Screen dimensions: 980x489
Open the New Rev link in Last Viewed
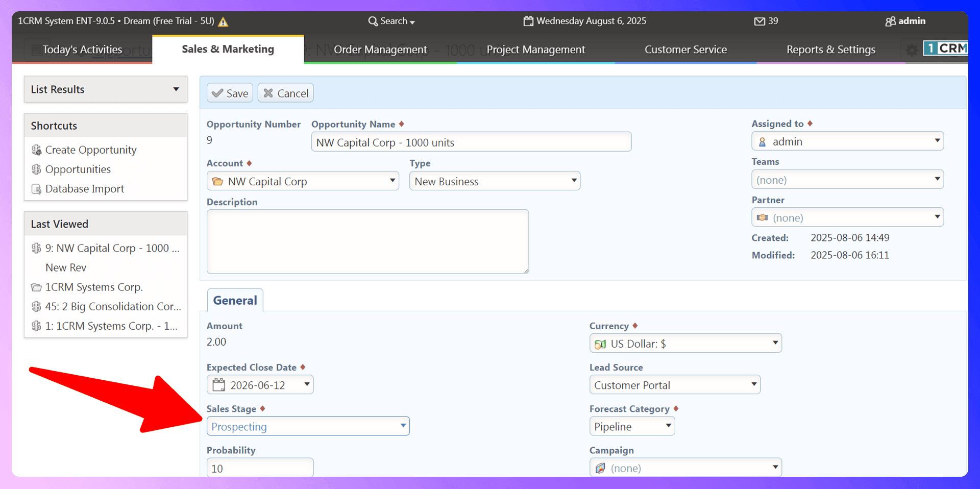tap(66, 267)
